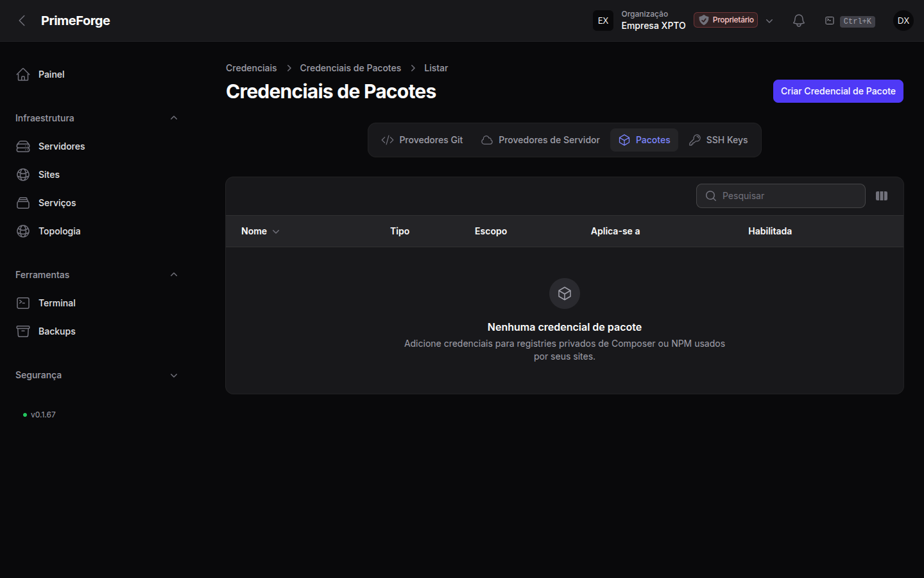Click the Servidores server icon
This screenshot has height=578, width=924.
pos(23,146)
